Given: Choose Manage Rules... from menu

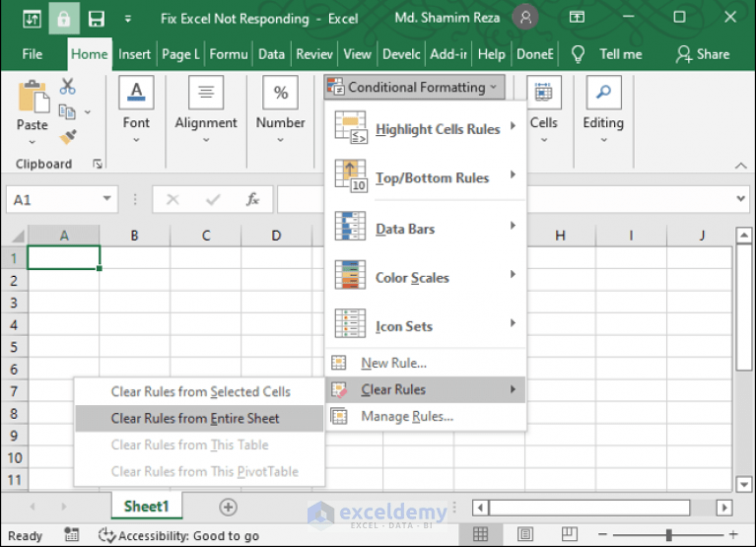Looking at the screenshot, I should click(x=426, y=416).
